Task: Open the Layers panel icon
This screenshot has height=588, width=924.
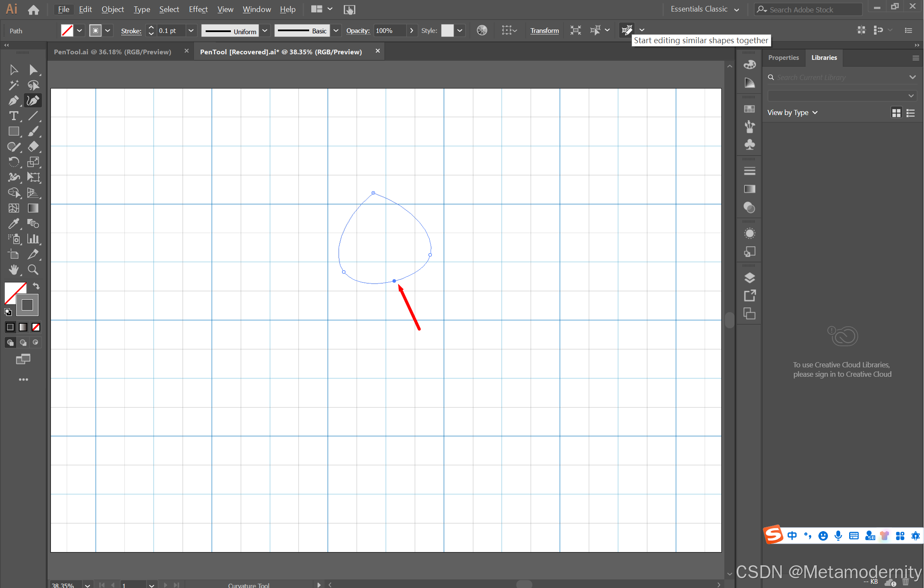Action: 749,278
